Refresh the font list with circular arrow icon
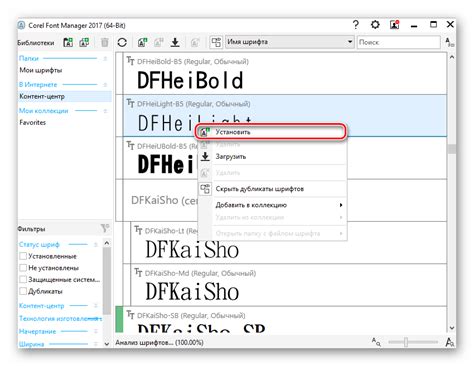Image resolution: width=474 pixels, height=366 pixels. pyautogui.click(x=122, y=42)
